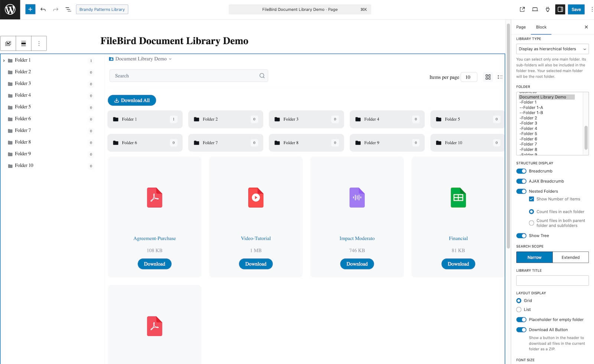
Task: Switch library to list view icon
Action: coord(500,77)
